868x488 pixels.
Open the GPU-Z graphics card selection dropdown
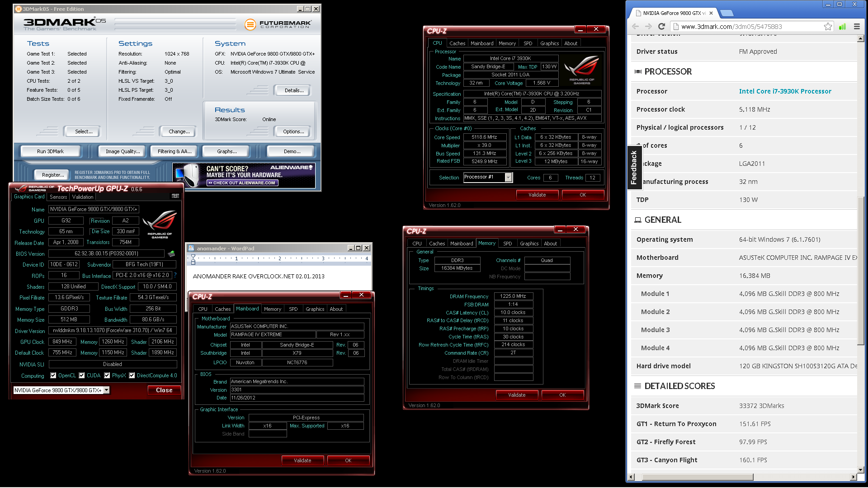(x=107, y=390)
